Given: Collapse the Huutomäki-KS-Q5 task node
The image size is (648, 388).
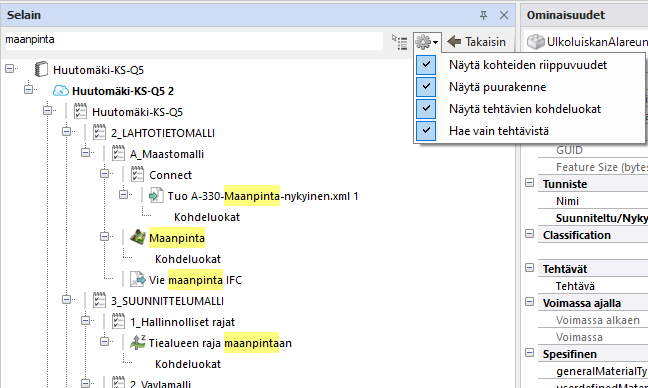Looking at the screenshot, I should [47, 110].
